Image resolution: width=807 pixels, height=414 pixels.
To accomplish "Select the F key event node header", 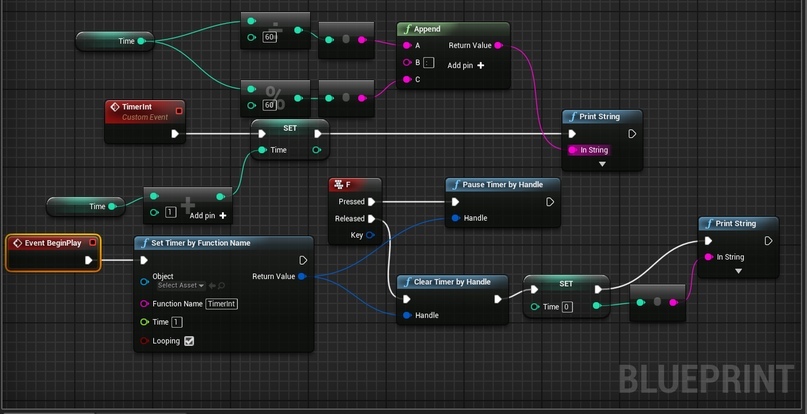I will (355, 184).
